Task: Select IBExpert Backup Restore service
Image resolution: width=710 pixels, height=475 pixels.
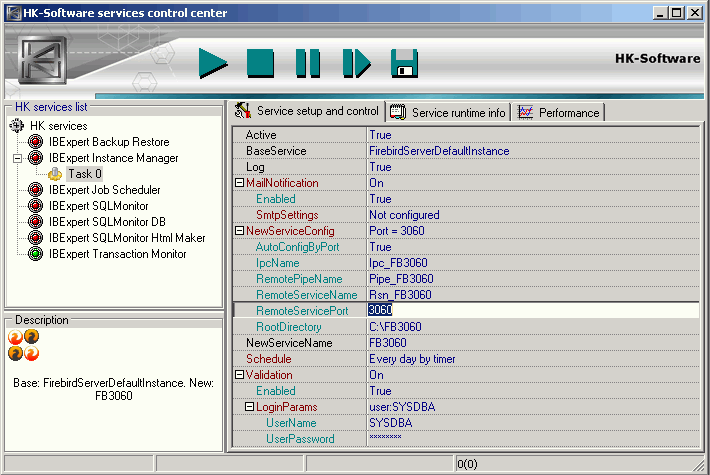Action: coord(109,142)
